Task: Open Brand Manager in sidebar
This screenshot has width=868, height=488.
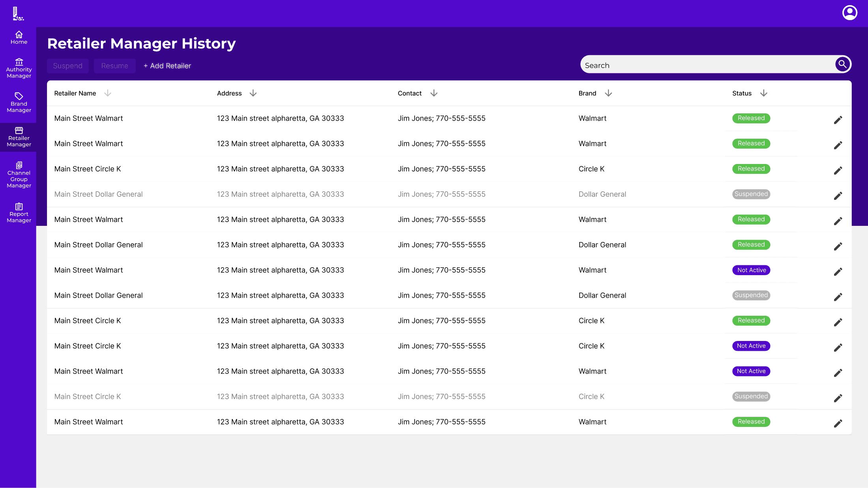Action: [x=19, y=102]
